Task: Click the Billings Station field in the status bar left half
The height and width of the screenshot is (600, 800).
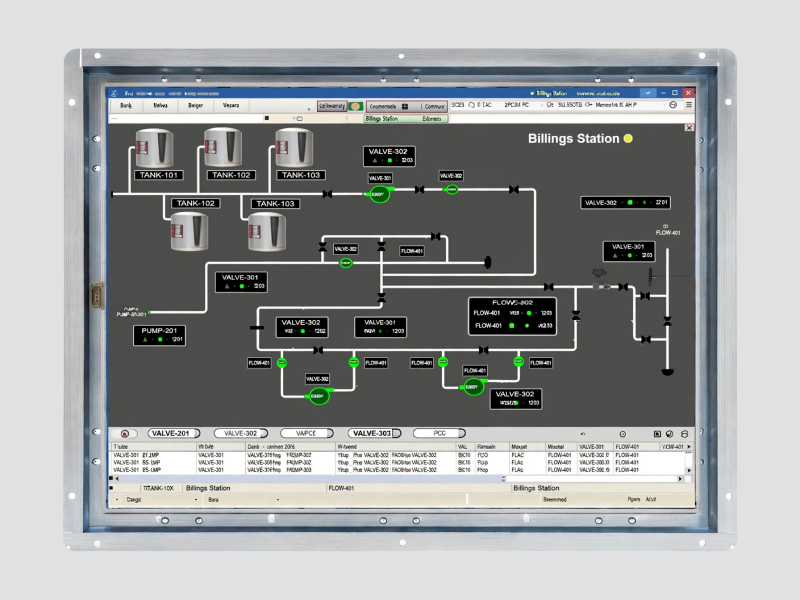Action: tap(254, 488)
